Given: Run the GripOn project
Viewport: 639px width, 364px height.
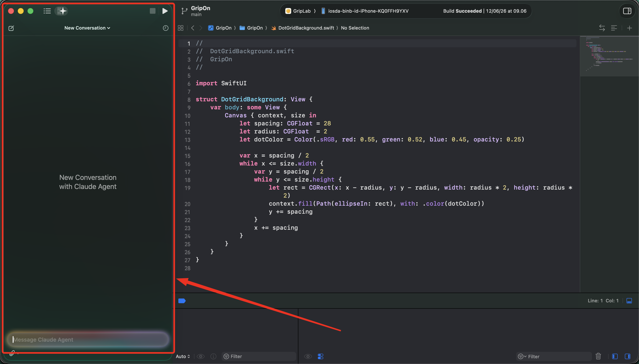Looking at the screenshot, I should [165, 11].
